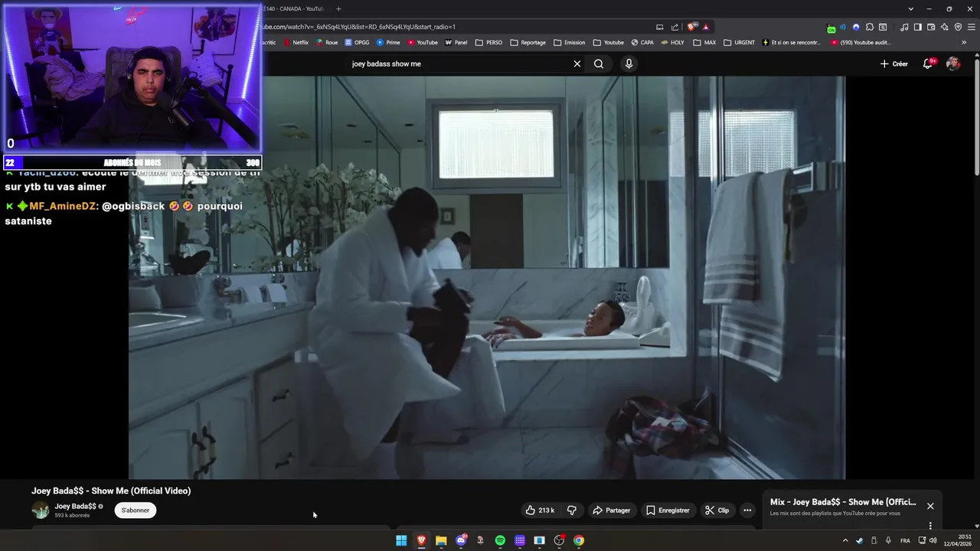Create a Clip of the video
The height and width of the screenshot is (551, 980).
tap(717, 510)
